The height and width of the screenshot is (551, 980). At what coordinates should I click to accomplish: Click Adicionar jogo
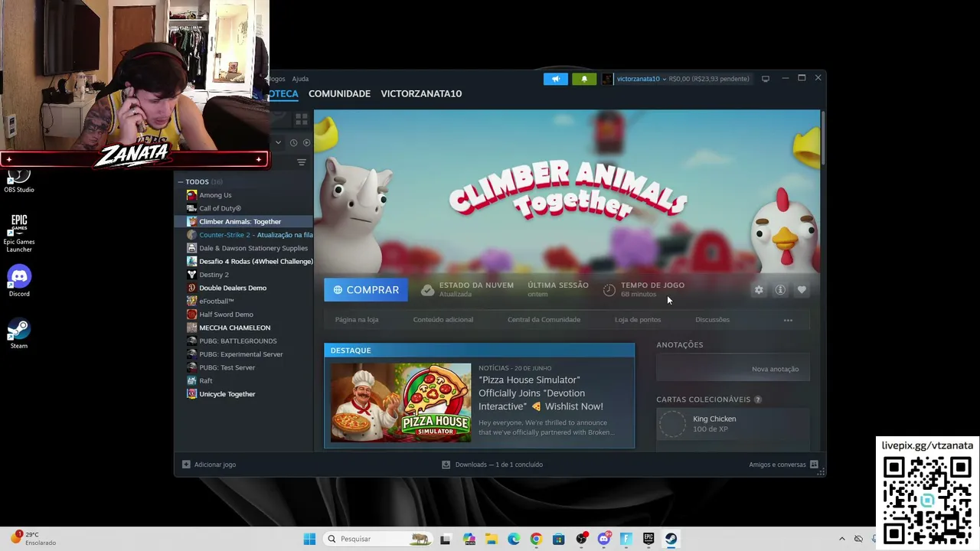coord(209,465)
